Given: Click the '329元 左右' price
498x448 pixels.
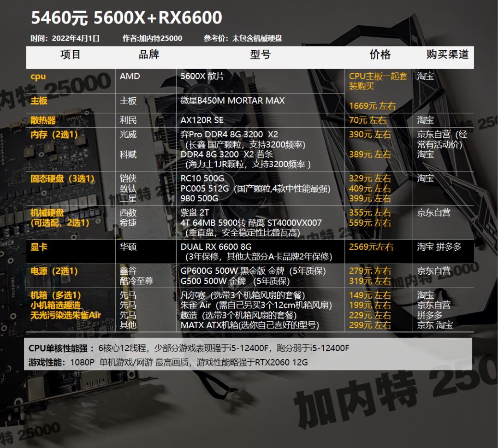Looking at the screenshot, I should point(370,178).
